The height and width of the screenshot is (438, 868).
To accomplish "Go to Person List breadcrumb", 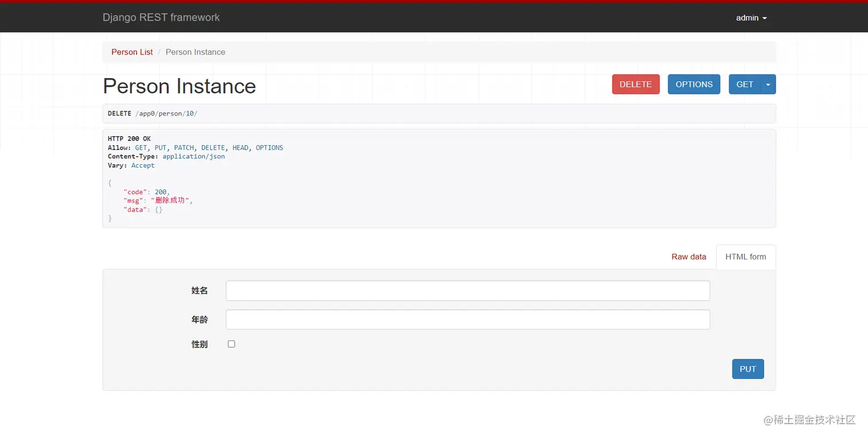I will click(x=132, y=52).
